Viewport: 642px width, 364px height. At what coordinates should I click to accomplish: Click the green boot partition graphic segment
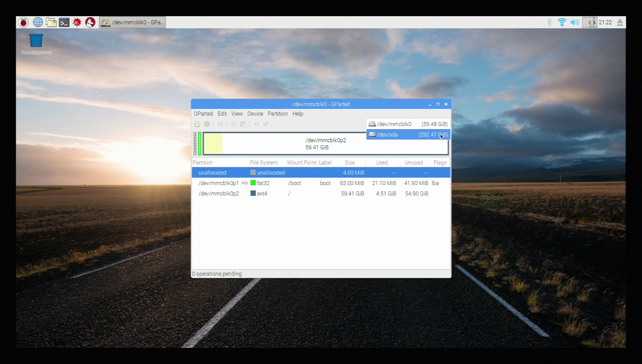coord(200,144)
